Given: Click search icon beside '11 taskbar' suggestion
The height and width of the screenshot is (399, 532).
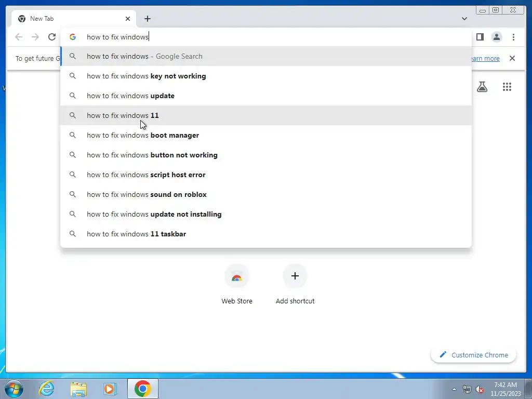Looking at the screenshot, I should (x=73, y=234).
